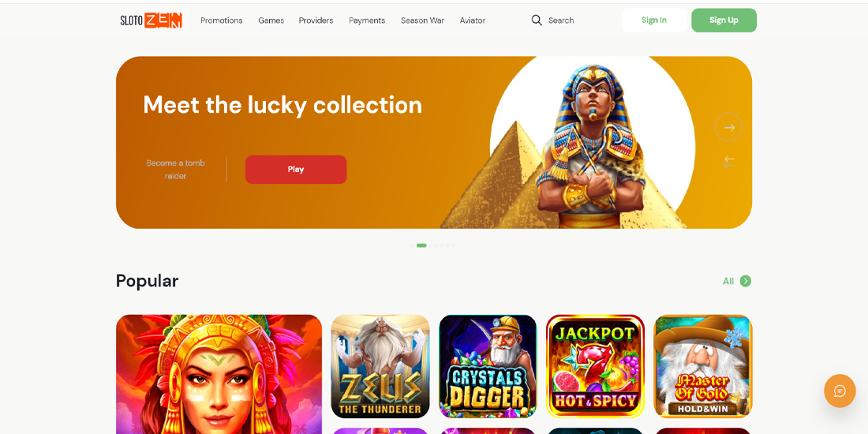Click the red Play button

[x=296, y=170]
